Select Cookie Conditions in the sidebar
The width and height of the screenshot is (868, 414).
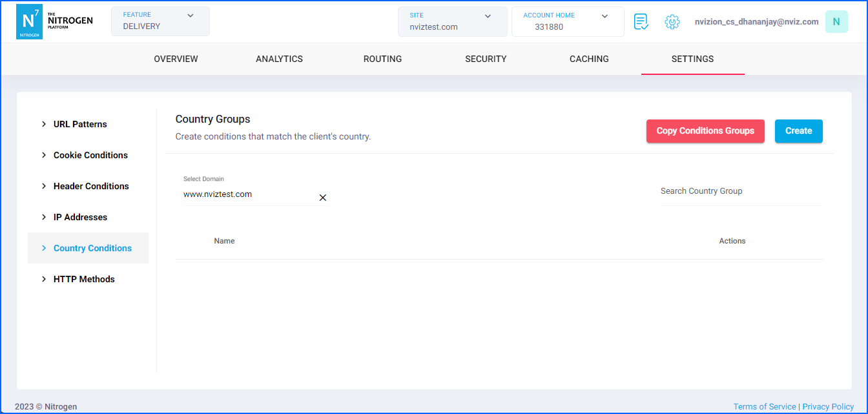[x=90, y=155]
